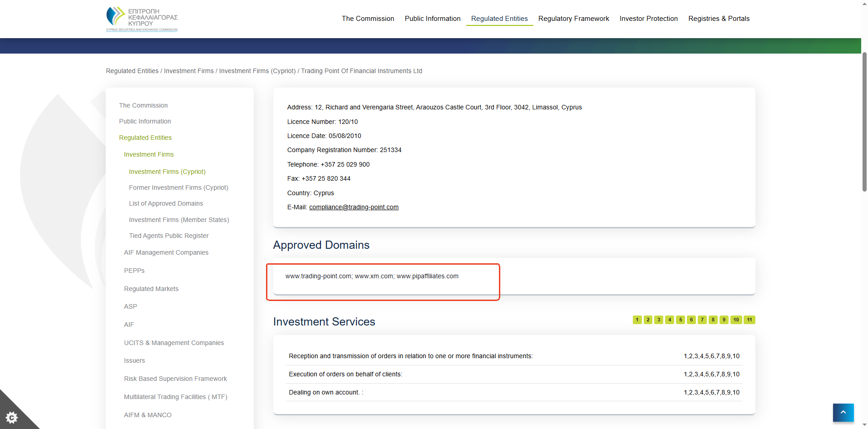Select AIF Management Companies in sidebar

coord(166,252)
